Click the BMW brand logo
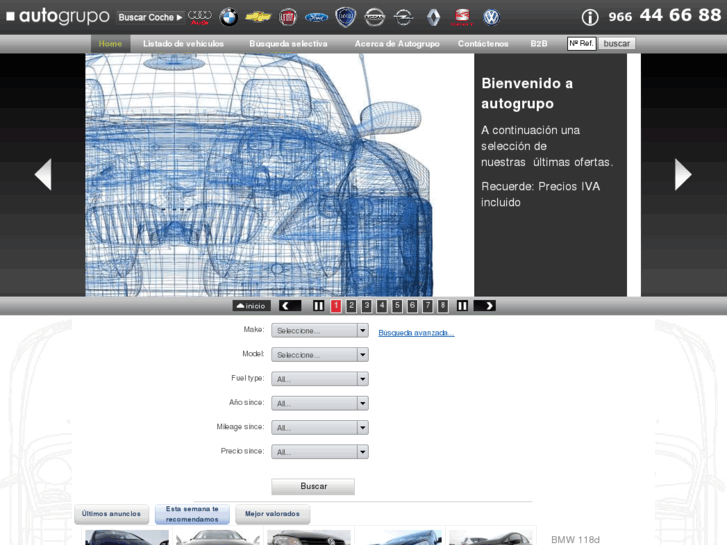 (229, 17)
